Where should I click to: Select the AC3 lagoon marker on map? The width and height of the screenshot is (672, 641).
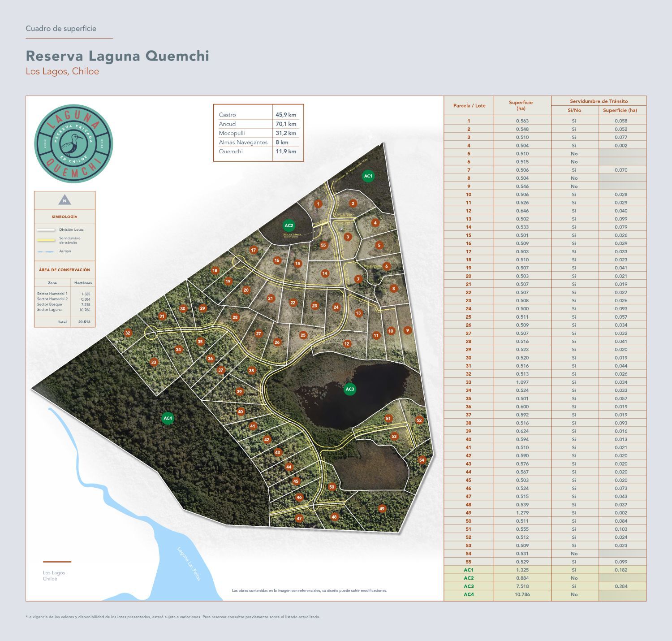(x=350, y=389)
